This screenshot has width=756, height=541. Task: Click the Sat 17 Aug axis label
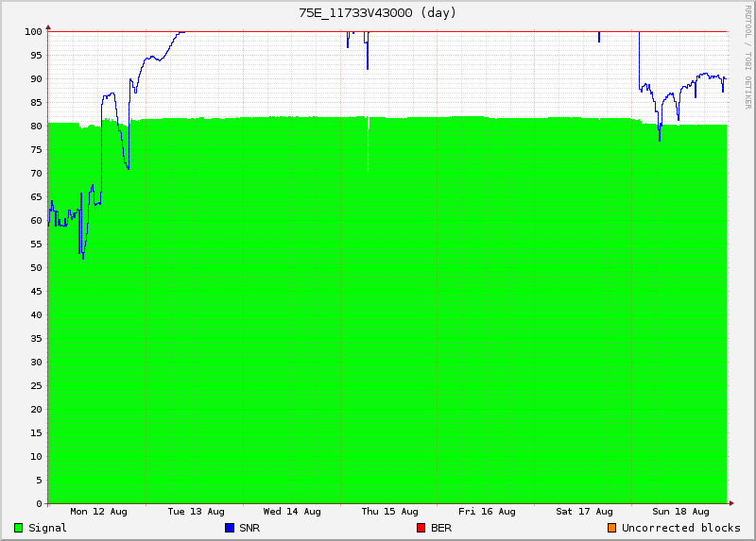[584, 512]
